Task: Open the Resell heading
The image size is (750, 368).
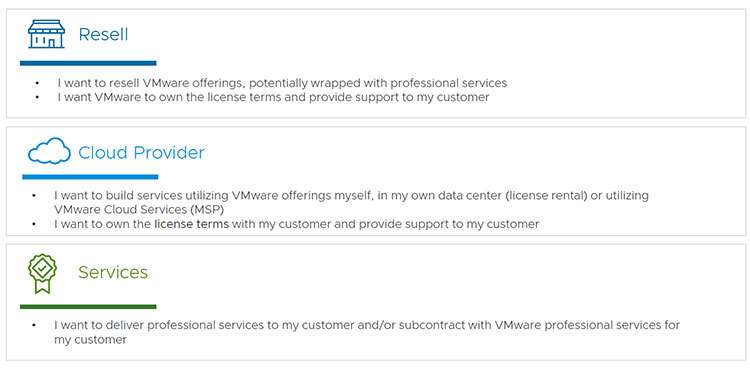Action: pos(103,34)
